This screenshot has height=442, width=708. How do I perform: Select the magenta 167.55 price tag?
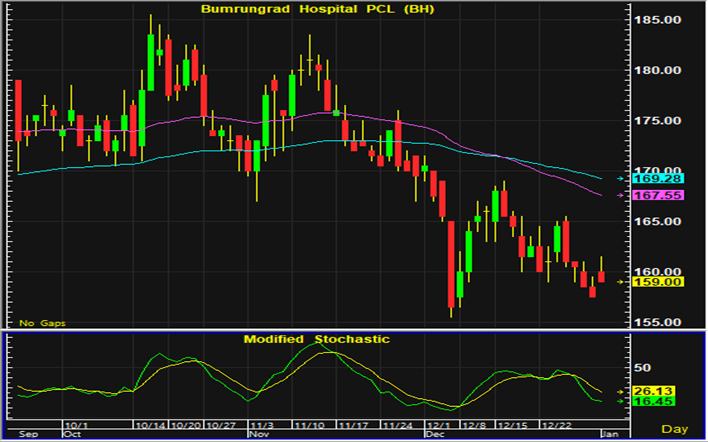tap(656, 195)
